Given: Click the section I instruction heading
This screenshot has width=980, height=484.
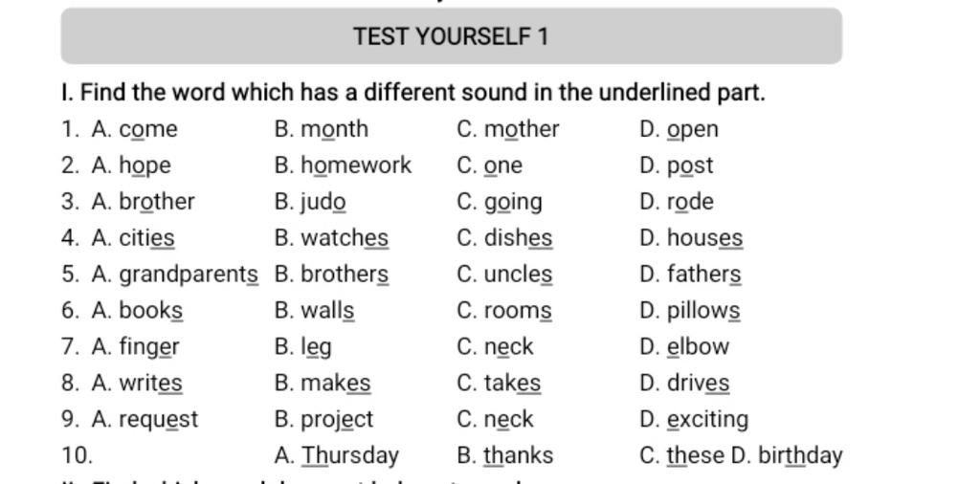Looking at the screenshot, I should click(x=413, y=93).
